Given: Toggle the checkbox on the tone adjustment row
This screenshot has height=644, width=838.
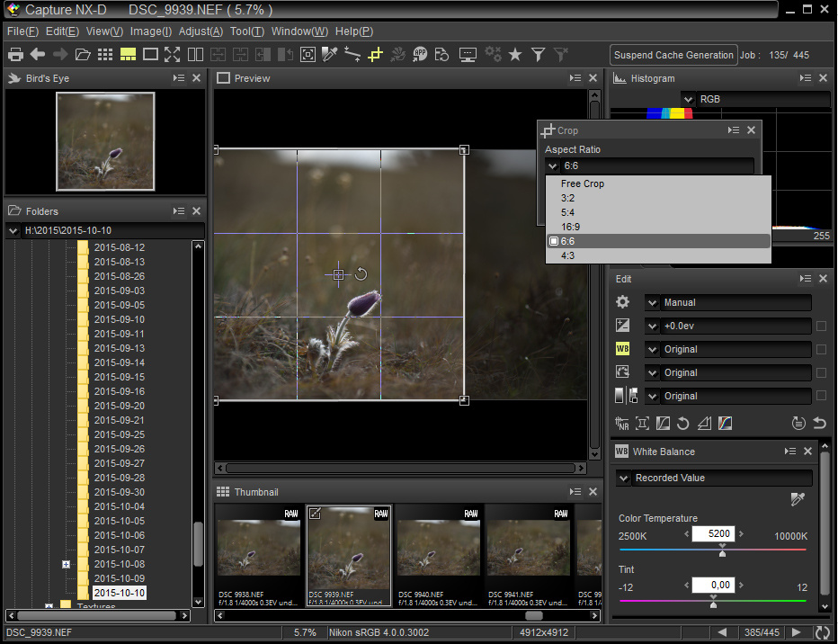Looking at the screenshot, I should tap(821, 396).
